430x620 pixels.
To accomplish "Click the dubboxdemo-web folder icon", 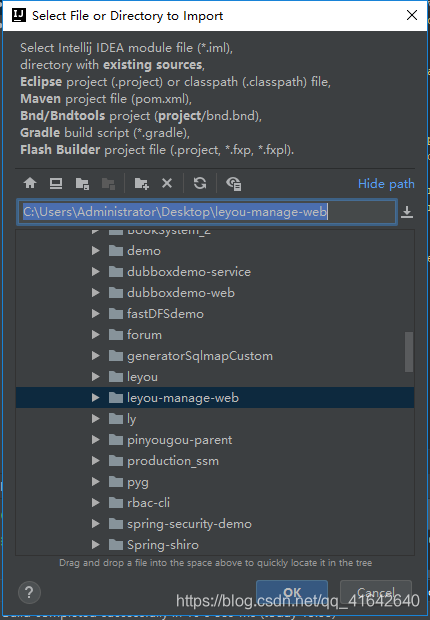I will 116,293.
